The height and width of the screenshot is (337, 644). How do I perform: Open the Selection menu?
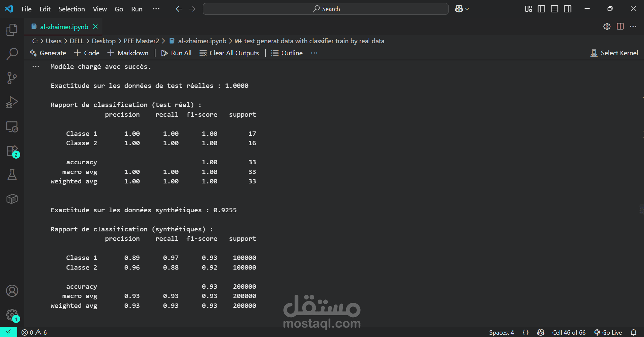(x=72, y=9)
